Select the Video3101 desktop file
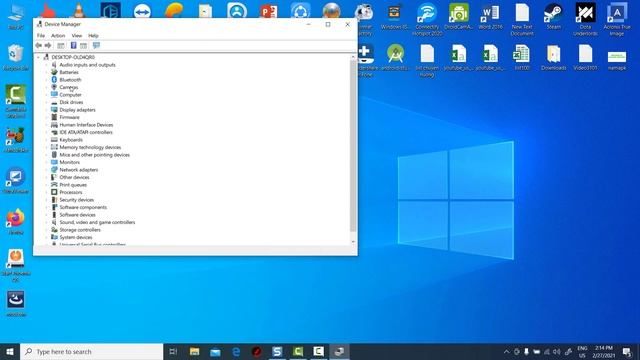 tap(585, 58)
